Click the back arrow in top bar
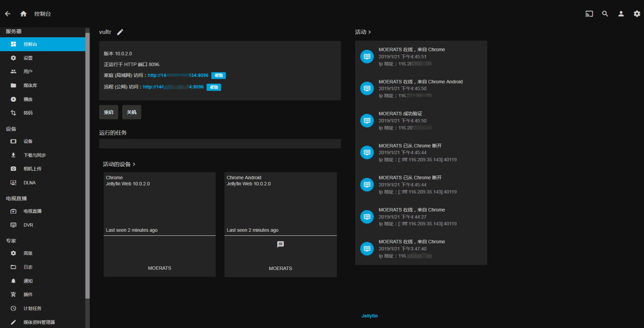The height and width of the screenshot is (328, 644). [7, 14]
